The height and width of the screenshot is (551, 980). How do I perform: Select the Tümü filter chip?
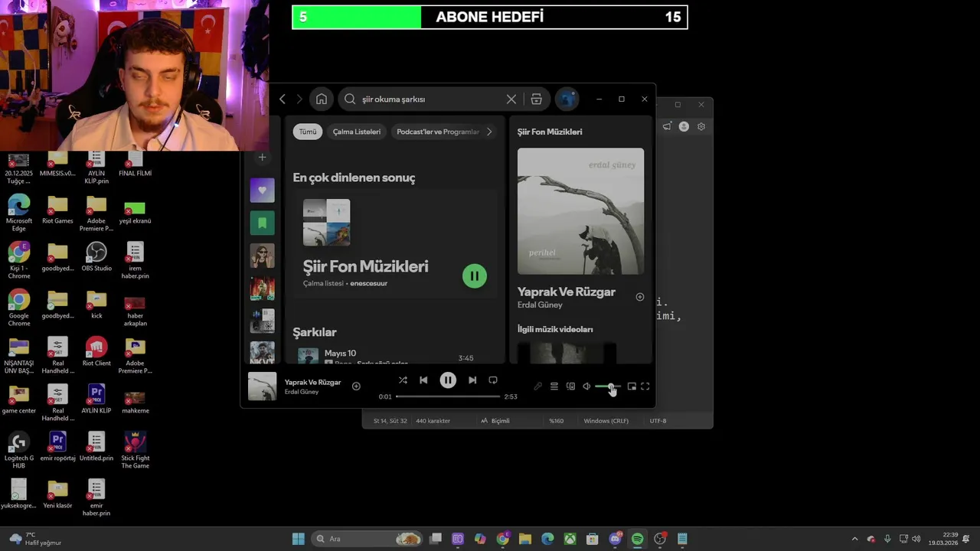pyautogui.click(x=308, y=132)
